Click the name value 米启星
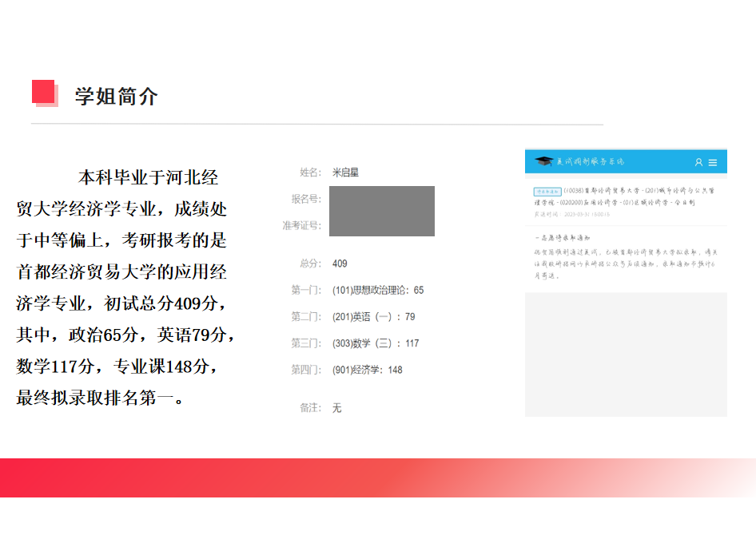The image size is (756, 535). [x=346, y=172]
